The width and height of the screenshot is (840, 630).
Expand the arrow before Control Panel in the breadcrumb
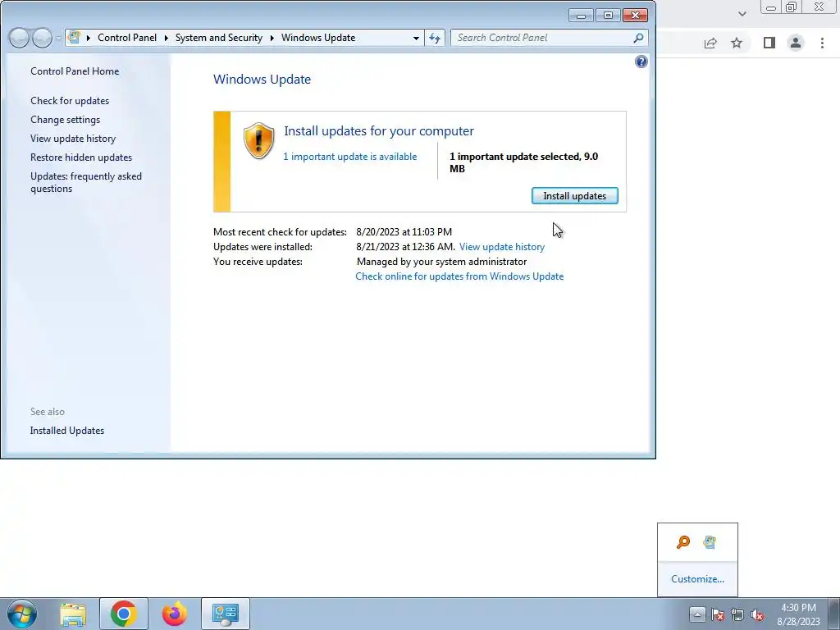coord(89,38)
